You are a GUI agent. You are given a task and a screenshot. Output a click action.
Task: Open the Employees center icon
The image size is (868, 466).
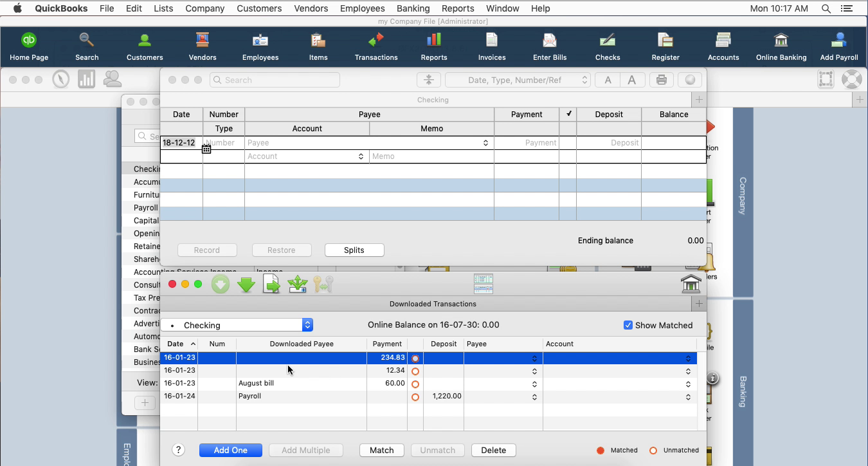click(260, 46)
